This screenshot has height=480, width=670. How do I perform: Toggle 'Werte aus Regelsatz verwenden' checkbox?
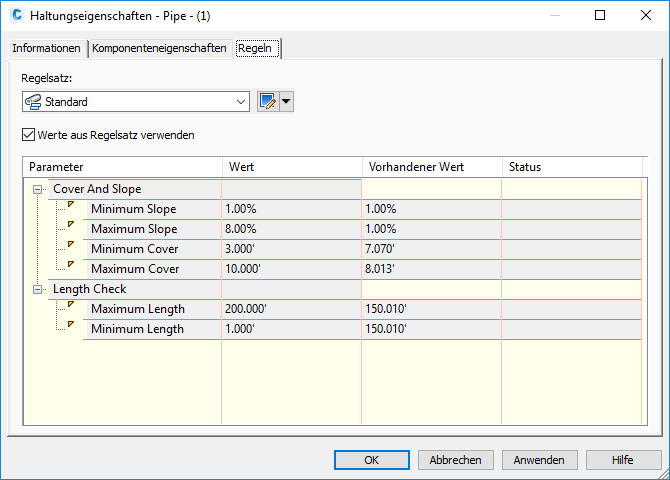pyautogui.click(x=28, y=135)
